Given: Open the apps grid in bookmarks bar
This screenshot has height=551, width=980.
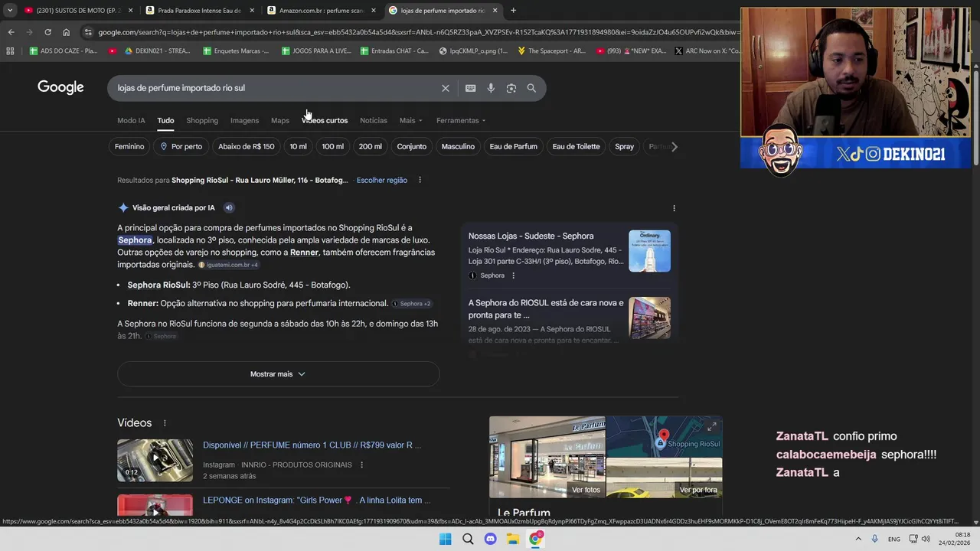Looking at the screenshot, I should click(10, 51).
